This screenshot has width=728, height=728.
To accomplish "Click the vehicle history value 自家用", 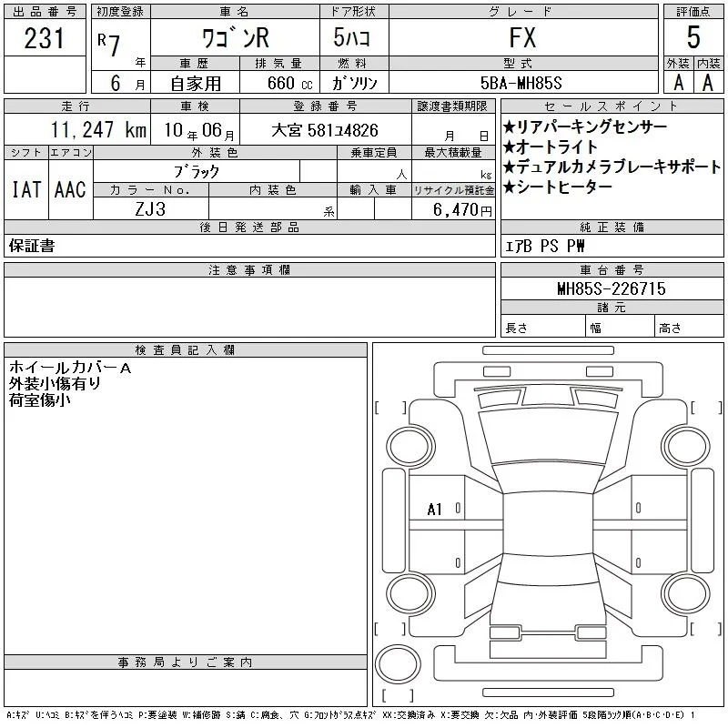I will tap(196, 84).
